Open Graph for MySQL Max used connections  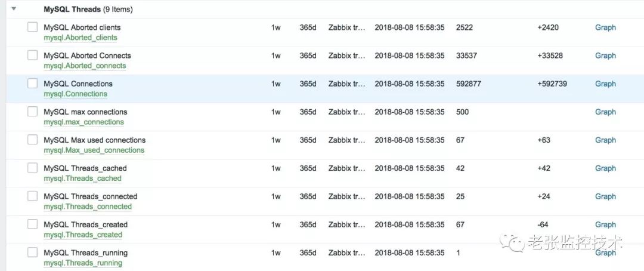coord(605,140)
